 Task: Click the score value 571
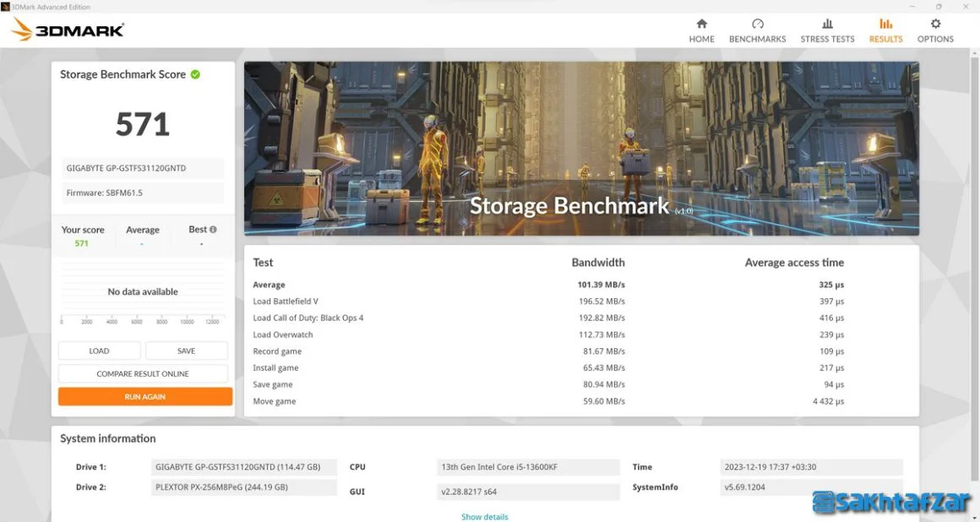pos(143,124)
